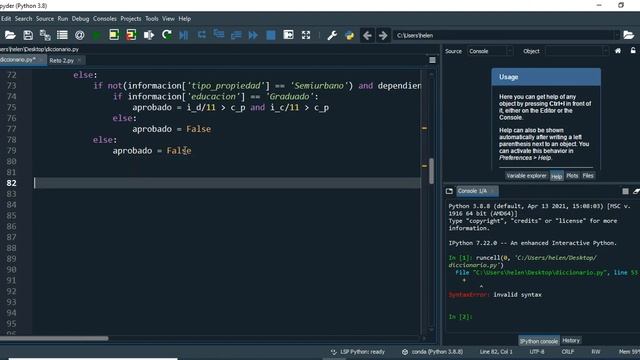Open the console pane options menu
The width and height of the screenshot is (640, 360).
[x=625, y=191]
